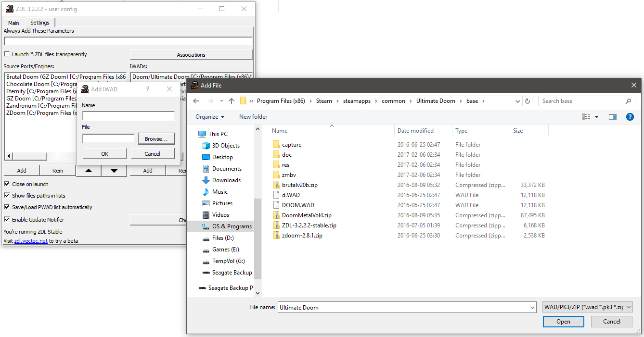Uncheck Enable Update Notifier
This screenshot has height=337, width=644.
[7, 220]
